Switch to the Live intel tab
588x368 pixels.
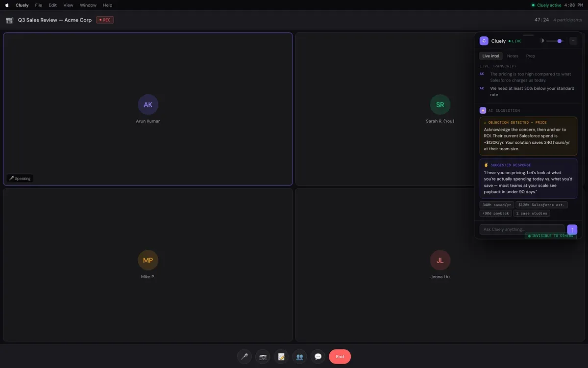click(x=490, y=56)
